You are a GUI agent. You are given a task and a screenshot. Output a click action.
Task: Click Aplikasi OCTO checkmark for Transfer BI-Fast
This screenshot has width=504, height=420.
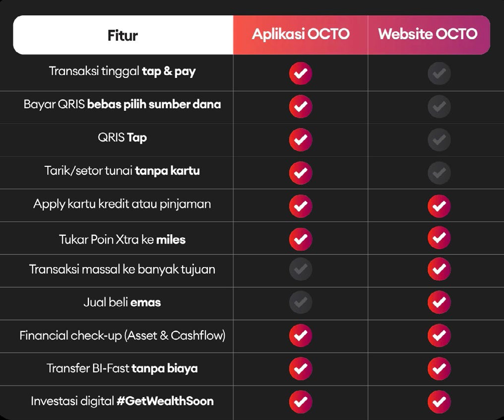(x=301, y=368)
